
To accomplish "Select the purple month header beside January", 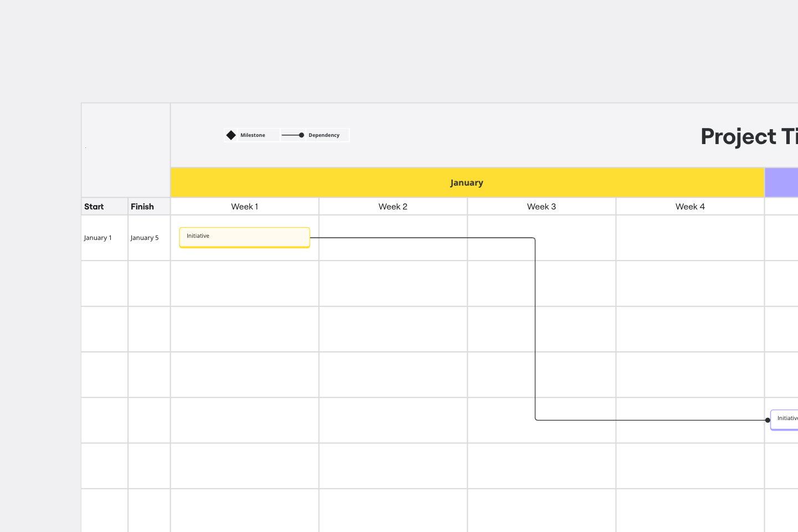I will coord(782,182).
